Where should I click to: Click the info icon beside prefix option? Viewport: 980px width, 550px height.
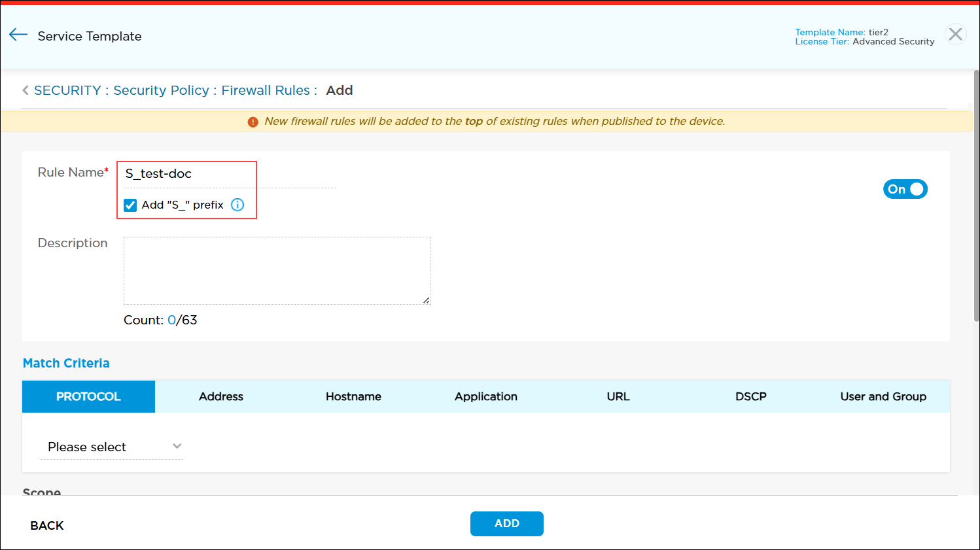tap(237, 205)
